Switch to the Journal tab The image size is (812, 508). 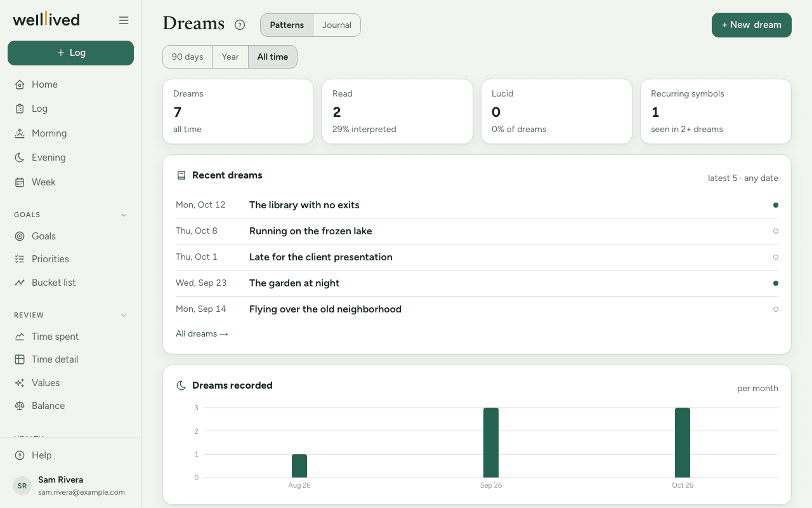tap(337, 25)
